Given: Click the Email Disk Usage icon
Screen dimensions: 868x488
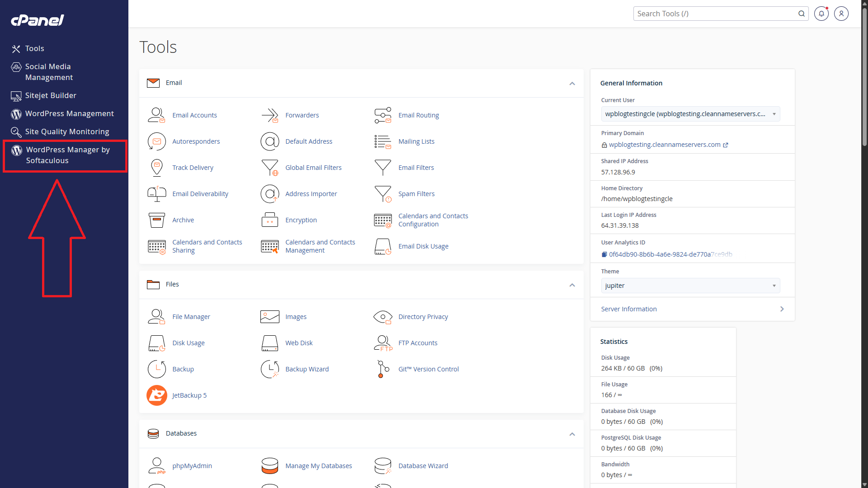Looking at the screenshot, I should pyautogui.click(x=382, y=246).
